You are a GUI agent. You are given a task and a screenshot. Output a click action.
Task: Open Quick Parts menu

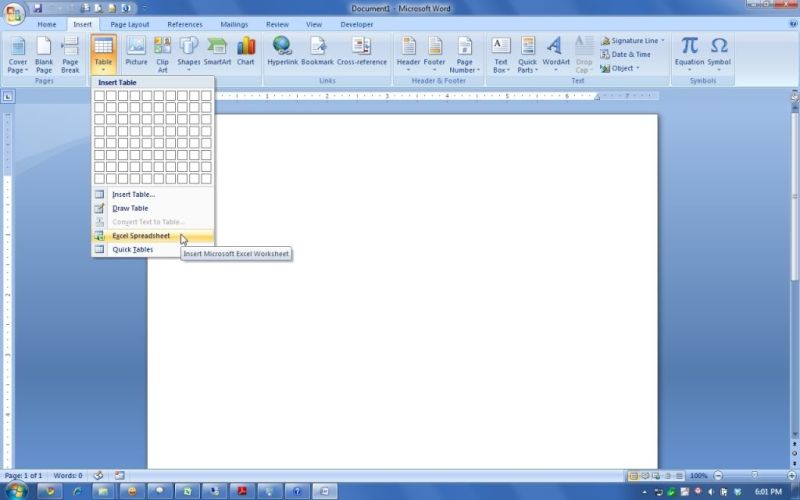click(x=527, y=55)
